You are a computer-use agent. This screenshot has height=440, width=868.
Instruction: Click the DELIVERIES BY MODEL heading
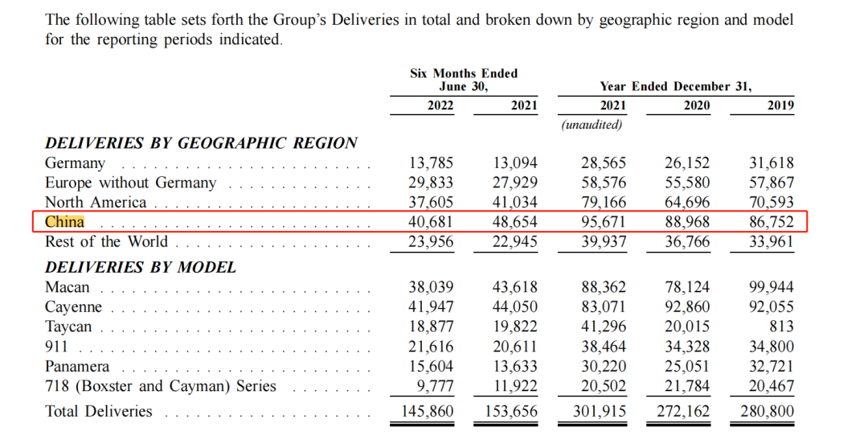click(x=141, y=268)
